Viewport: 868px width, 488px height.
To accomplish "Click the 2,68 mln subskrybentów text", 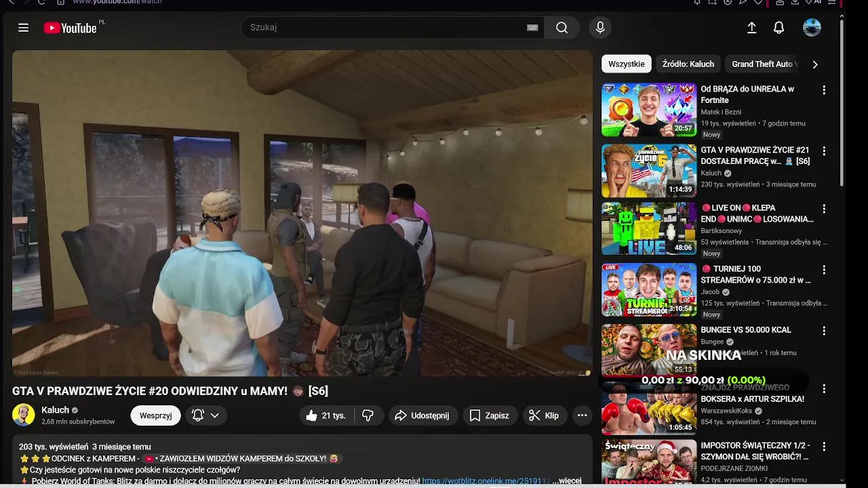I will (78, 422).
